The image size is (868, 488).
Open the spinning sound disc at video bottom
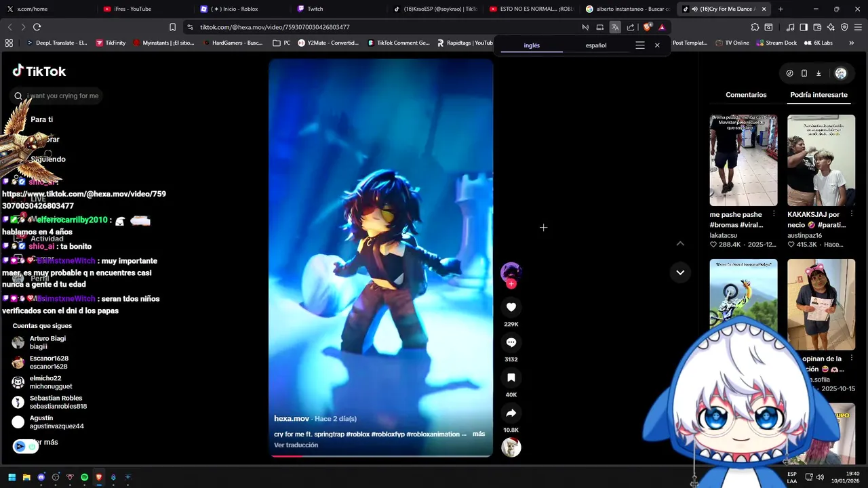pos(511,447)
